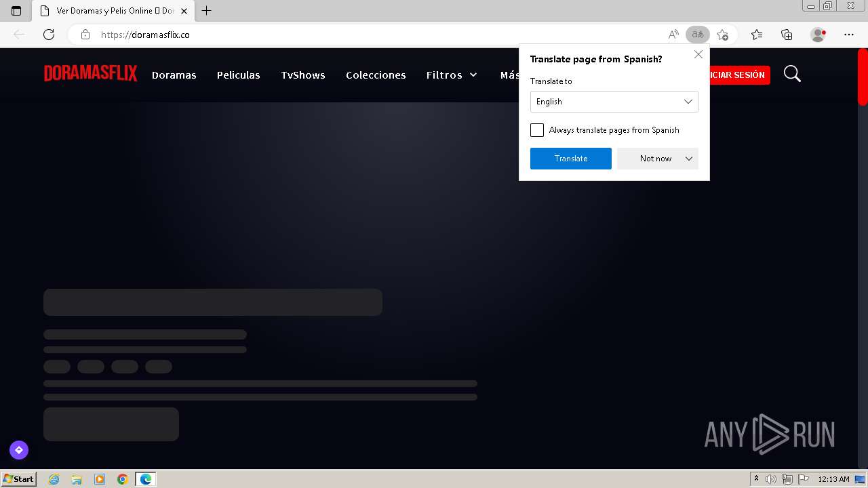Click Microsoft Edge taskbar icon
868x488 pixels.
point(146,479)
